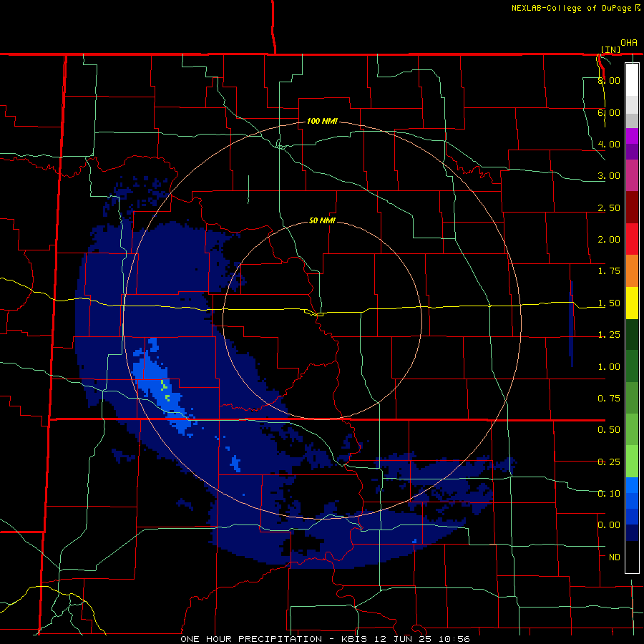Select the 0.25 legend value
Viewport: 644px width, 644px height.
tap(609, 462)
